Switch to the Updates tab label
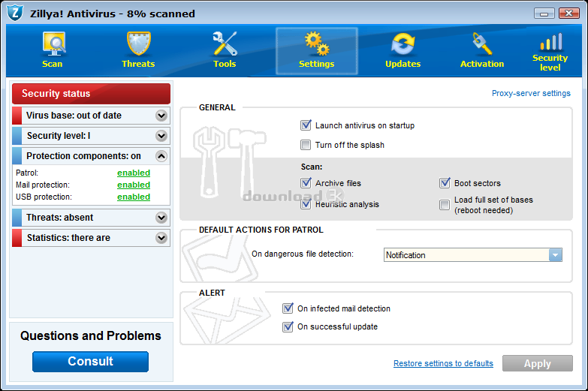Viewport: 588px width, 391px height. click(x=403, y=64)
